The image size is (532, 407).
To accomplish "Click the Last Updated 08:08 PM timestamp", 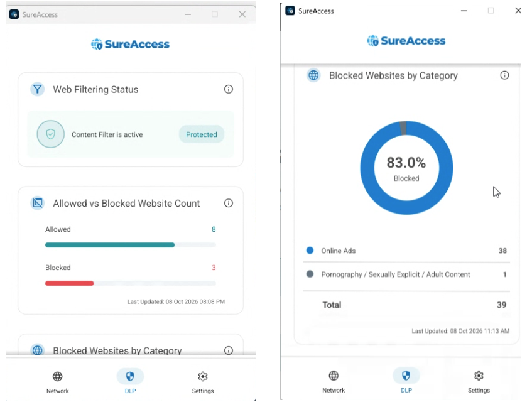I will pos(176,301).
